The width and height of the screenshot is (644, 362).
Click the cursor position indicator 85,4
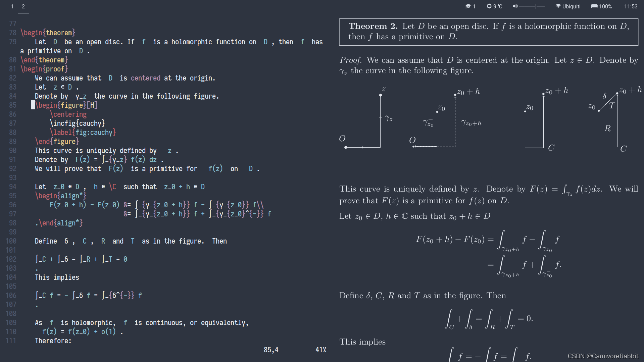click(271, 349)
